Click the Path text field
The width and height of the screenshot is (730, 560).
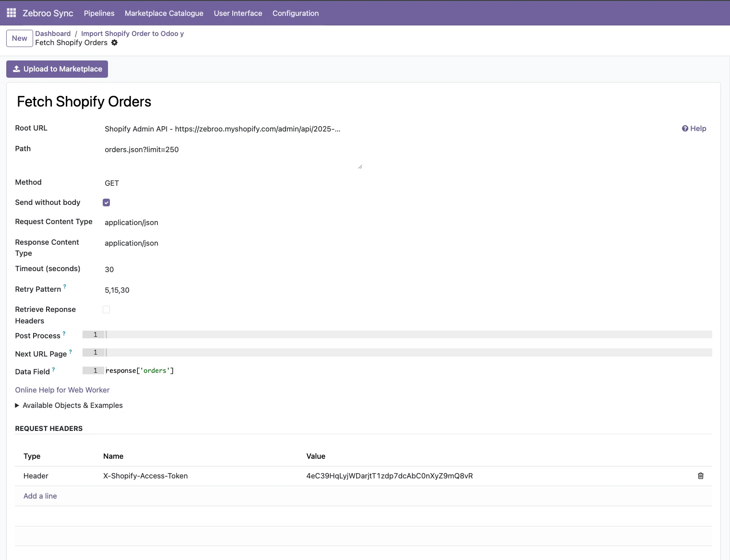click(x=233, y=156)
